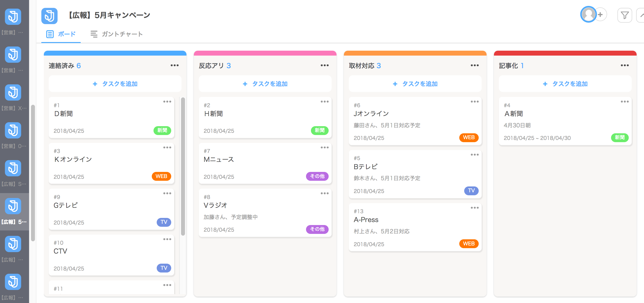The height and width of the screenshot is (303, 644).
Task: Click the WEB tag on Jオンライン card
Action: (469, 137)
